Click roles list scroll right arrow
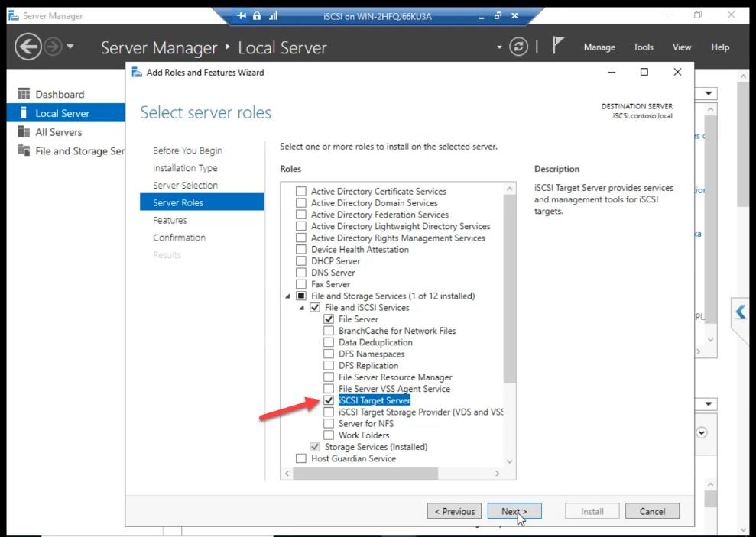 (x=498, y=474)
